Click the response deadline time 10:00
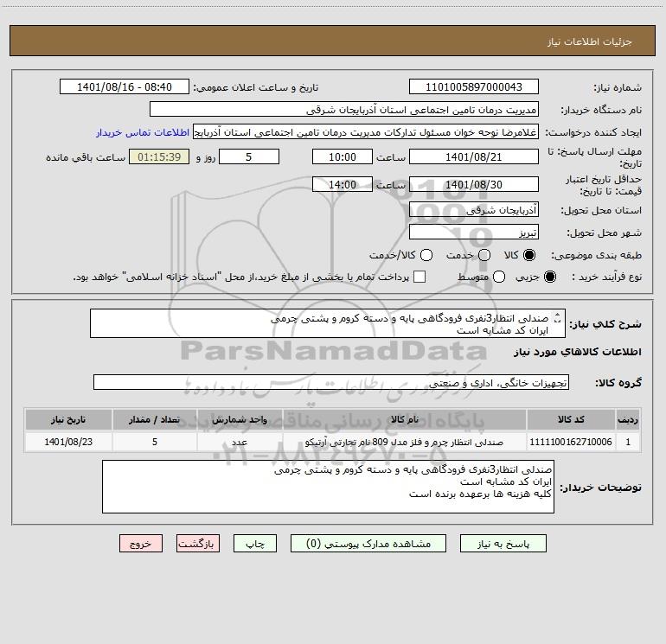This screenshot has height=644, width=666. click(343, 157)
